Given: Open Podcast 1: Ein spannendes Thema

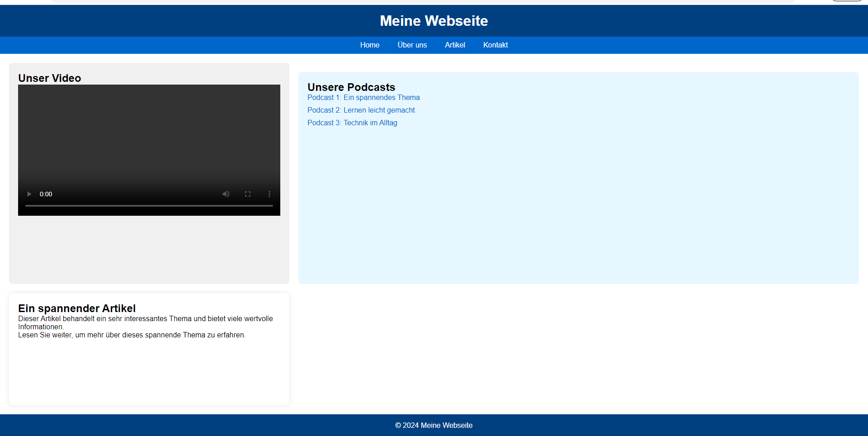Looking at the screenshot, I should (363, 98).
